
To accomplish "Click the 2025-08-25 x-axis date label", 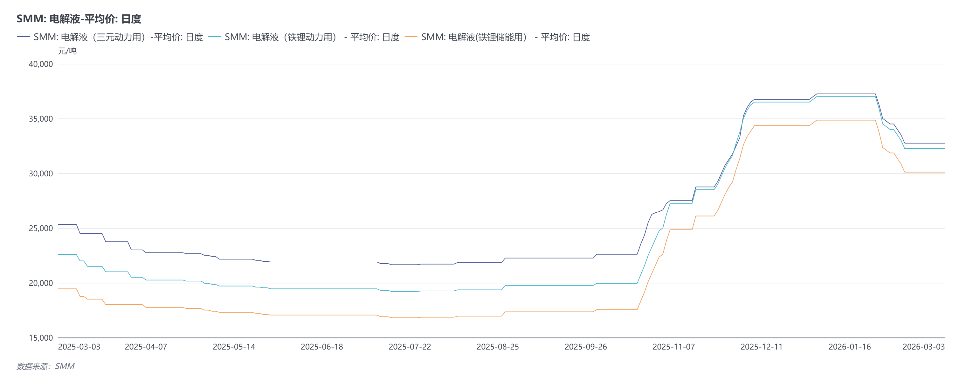I will click(498, 347).
